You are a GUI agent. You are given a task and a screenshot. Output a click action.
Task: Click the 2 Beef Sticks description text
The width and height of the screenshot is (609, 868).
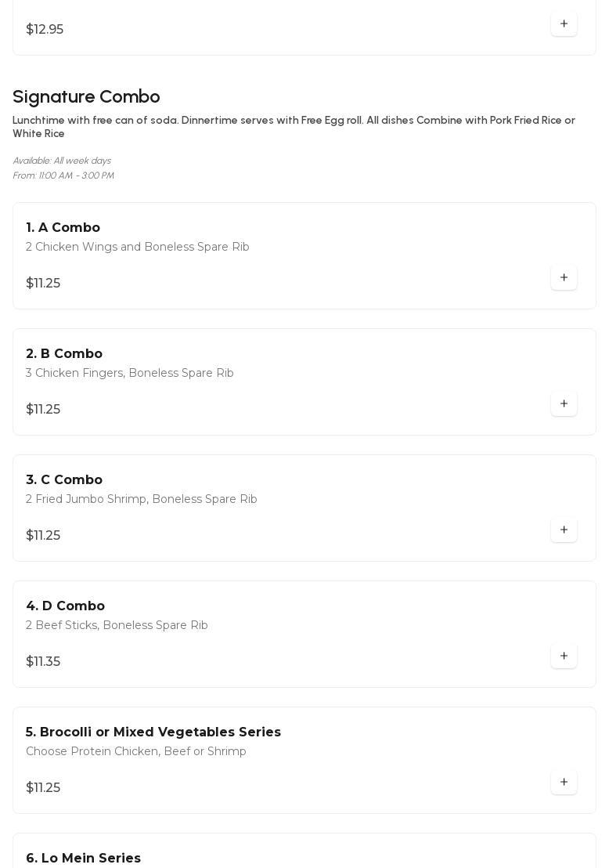[x=117, y=625]
